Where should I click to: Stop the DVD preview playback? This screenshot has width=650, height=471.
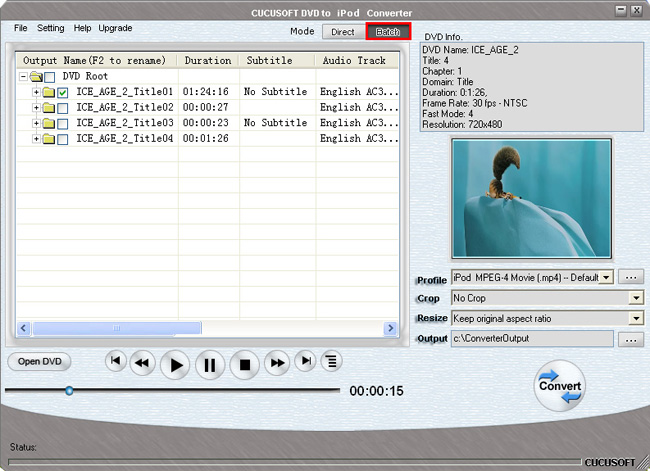click(245, 365)
